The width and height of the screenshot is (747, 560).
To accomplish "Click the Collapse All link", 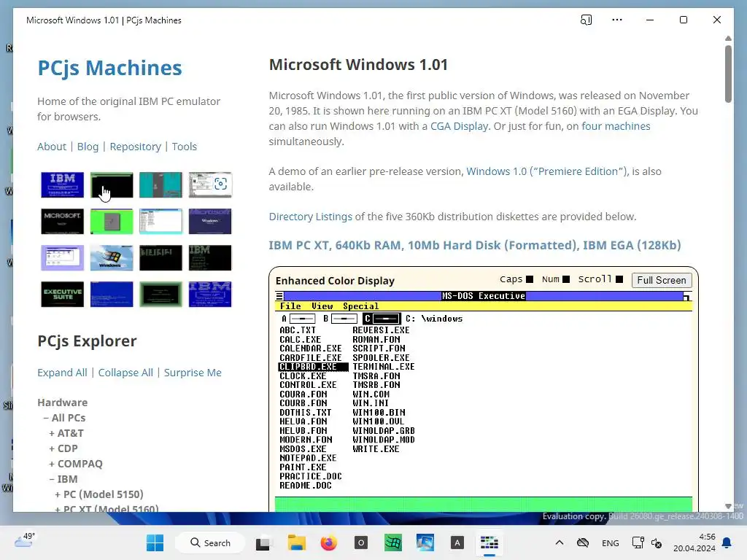I will [x=125, y=373].
